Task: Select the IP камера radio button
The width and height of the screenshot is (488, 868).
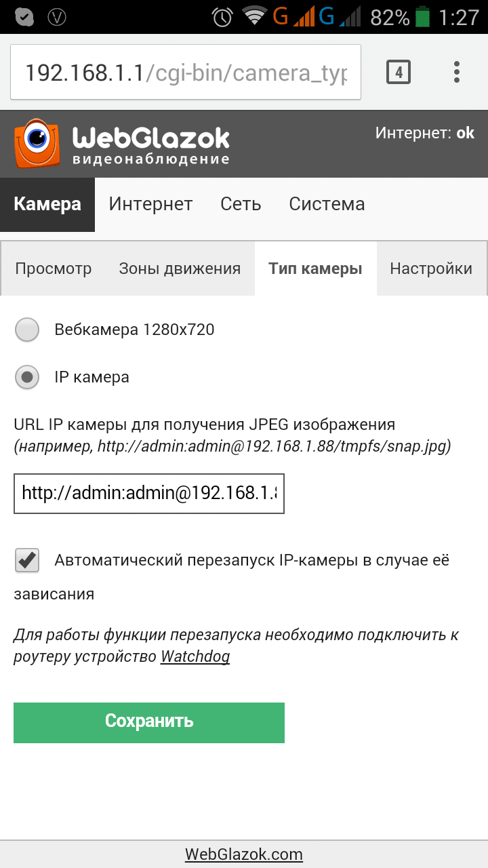Action: point(27,377)
